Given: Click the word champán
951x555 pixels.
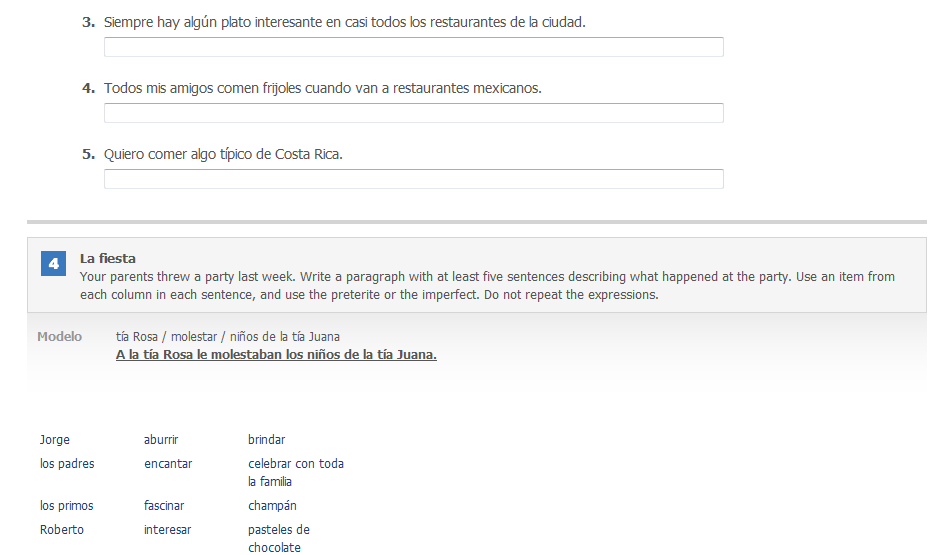Looking at the screenshot, I should click(272, 506).
